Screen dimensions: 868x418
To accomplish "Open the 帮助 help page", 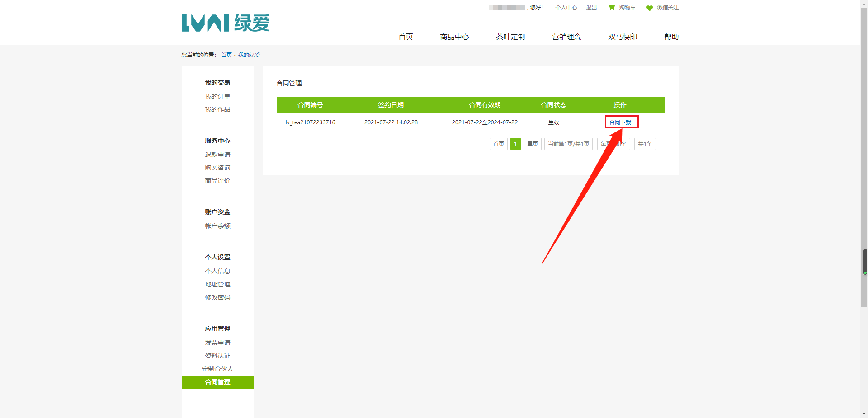I will 671,37.
